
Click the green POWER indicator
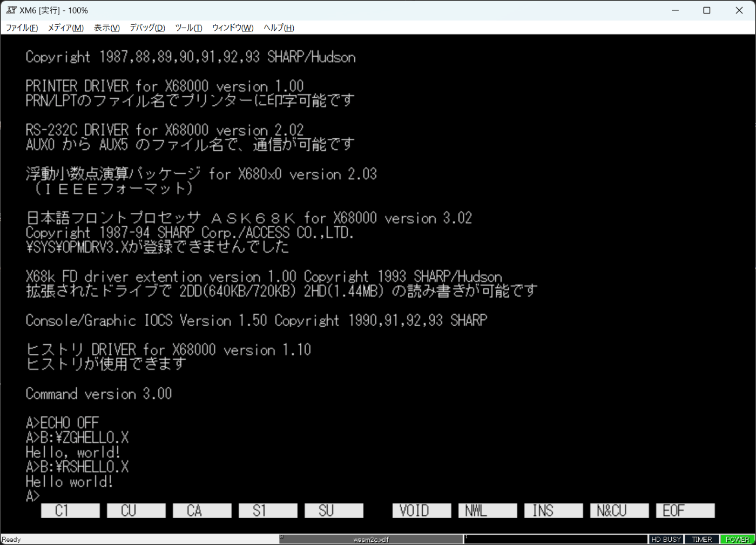coord(738,539)
